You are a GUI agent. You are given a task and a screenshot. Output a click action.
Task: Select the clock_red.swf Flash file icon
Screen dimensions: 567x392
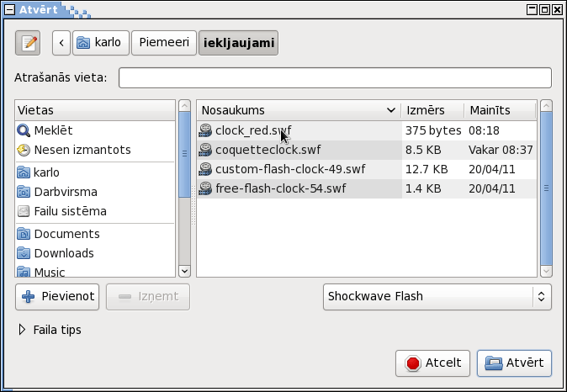click(205, 130)
